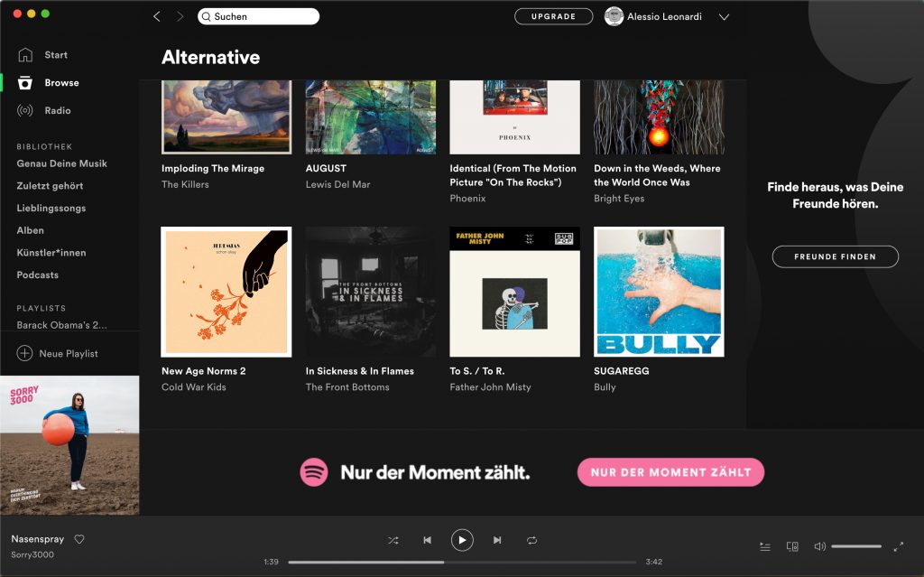Enter fullscreen with the expand arrows icon
The width and height of the screenshot is (924, 577).
(x=899, y=546)
